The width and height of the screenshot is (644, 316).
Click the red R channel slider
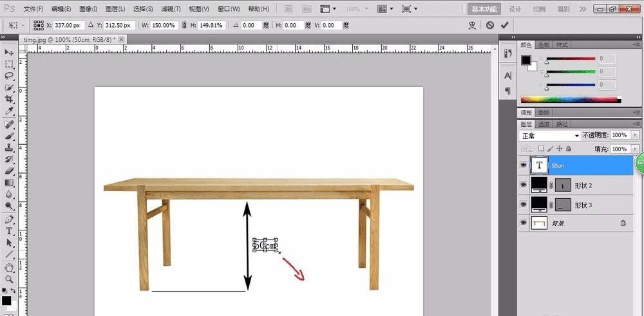point(571,59)
